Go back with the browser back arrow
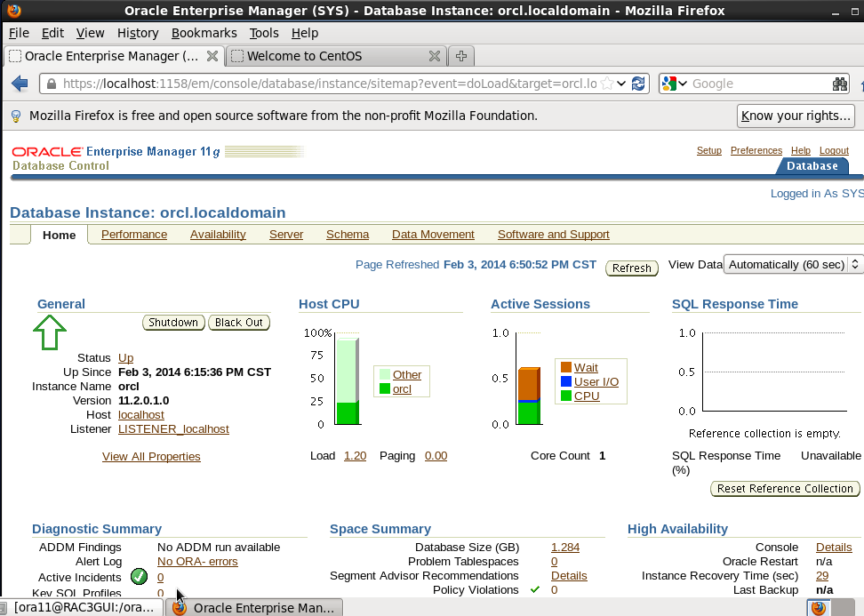Viewport: 864px width, 616px height. click(20, 84)
